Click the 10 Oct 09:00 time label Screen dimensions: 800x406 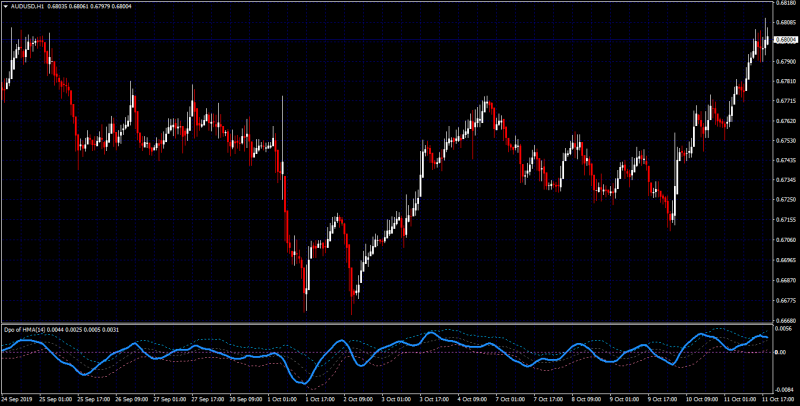[x=704, y=397]
